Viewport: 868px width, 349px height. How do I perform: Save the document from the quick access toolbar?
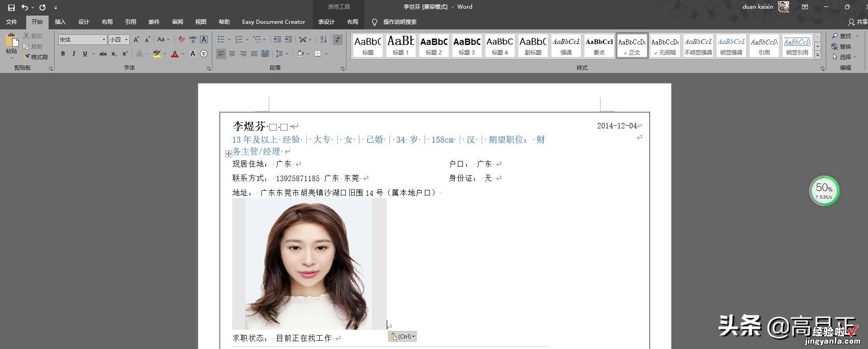[x=11, y=7]
